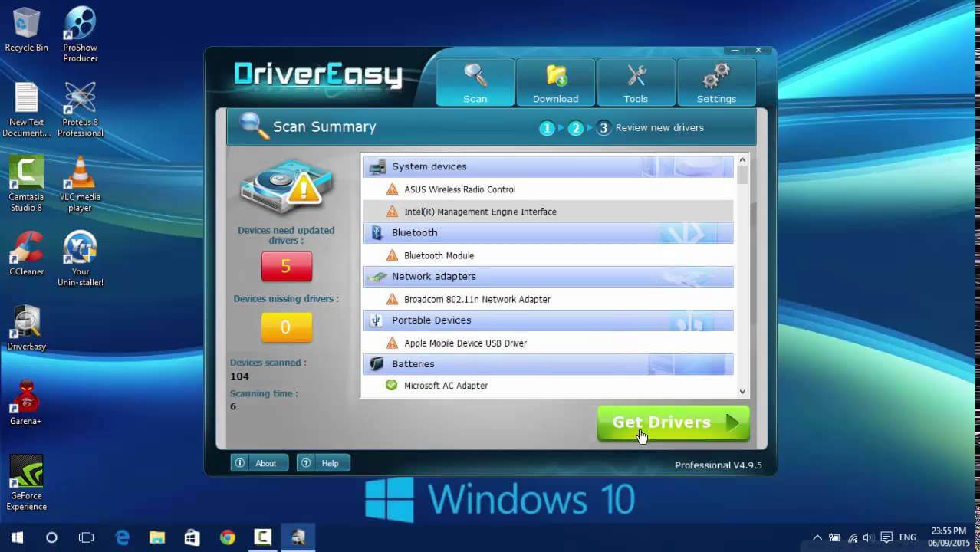
Task: Click the yellow 0 missing drivers counter
Action: pos(286,327)
